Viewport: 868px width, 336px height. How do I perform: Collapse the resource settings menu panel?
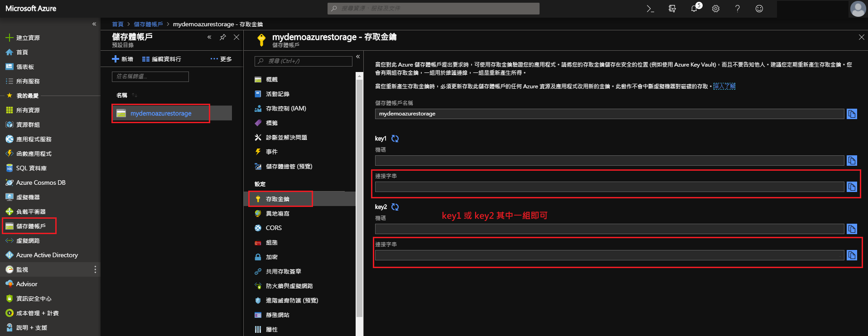click(358, 57)
